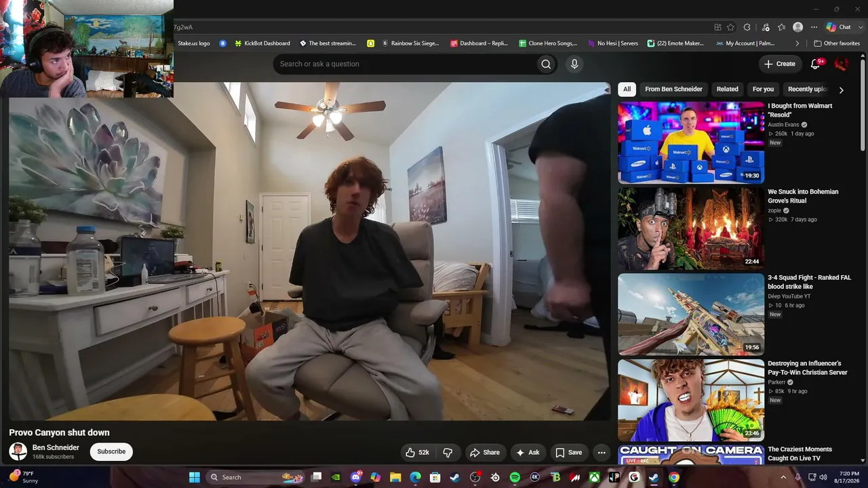Screen dimensions: 868x488
Task: Open the Xbox app in taskbar
Action: [x=594, y=477]
